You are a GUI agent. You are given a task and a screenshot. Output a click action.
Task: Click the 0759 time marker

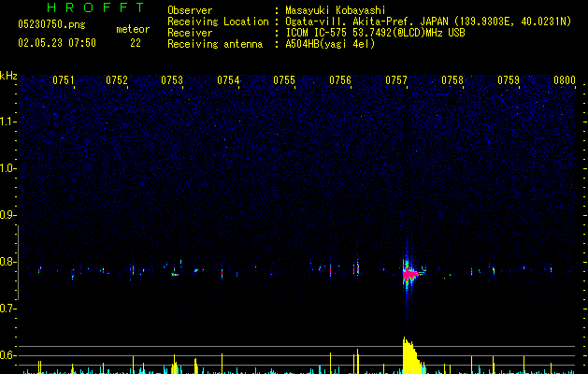(509, 80)
